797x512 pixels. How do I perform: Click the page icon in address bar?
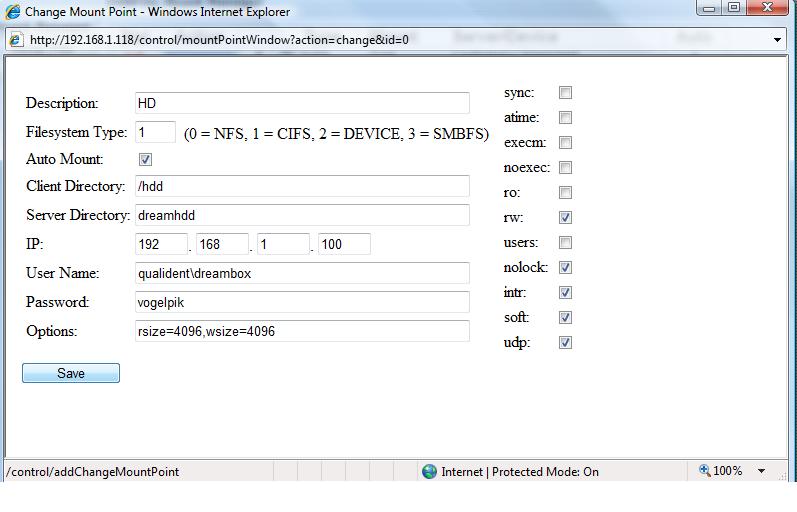click(16, 40)
